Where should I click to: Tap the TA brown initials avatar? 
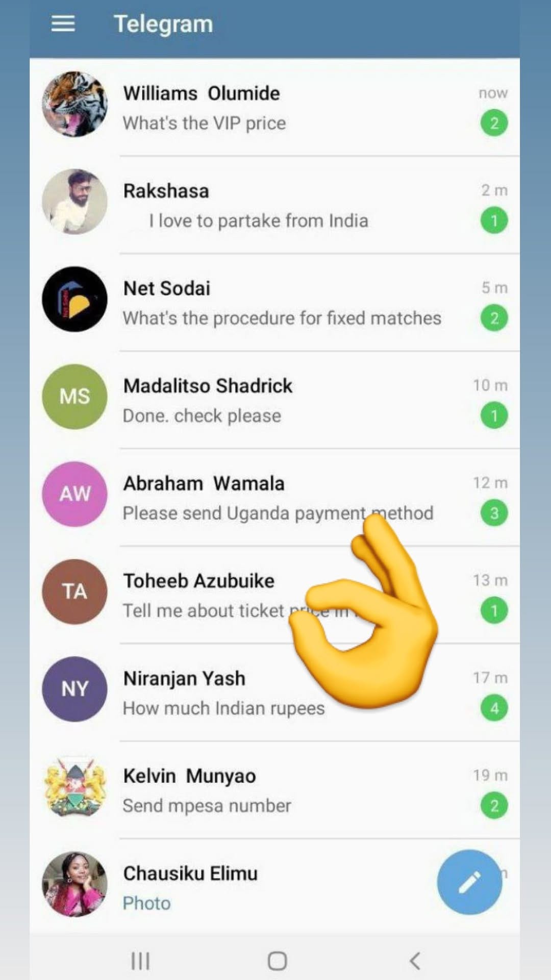coord(75,592)
